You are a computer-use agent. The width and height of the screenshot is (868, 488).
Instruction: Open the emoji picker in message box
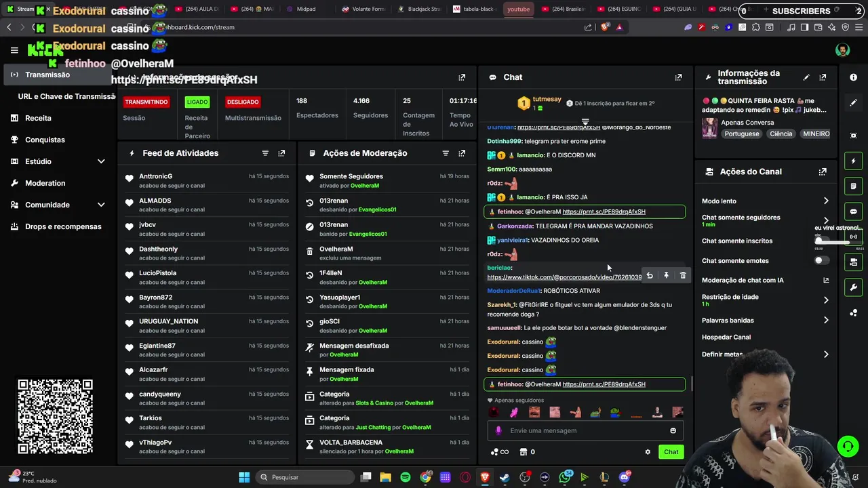click(673, 430)
